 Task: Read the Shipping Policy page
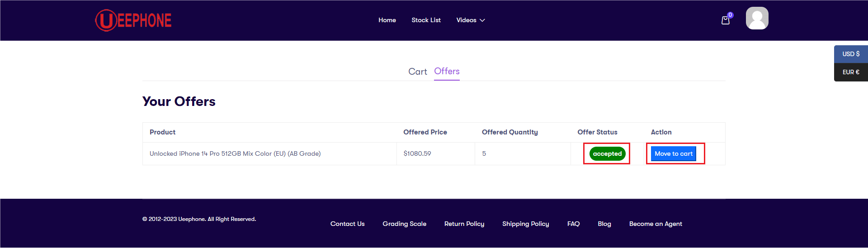click(x=525, y=224)
